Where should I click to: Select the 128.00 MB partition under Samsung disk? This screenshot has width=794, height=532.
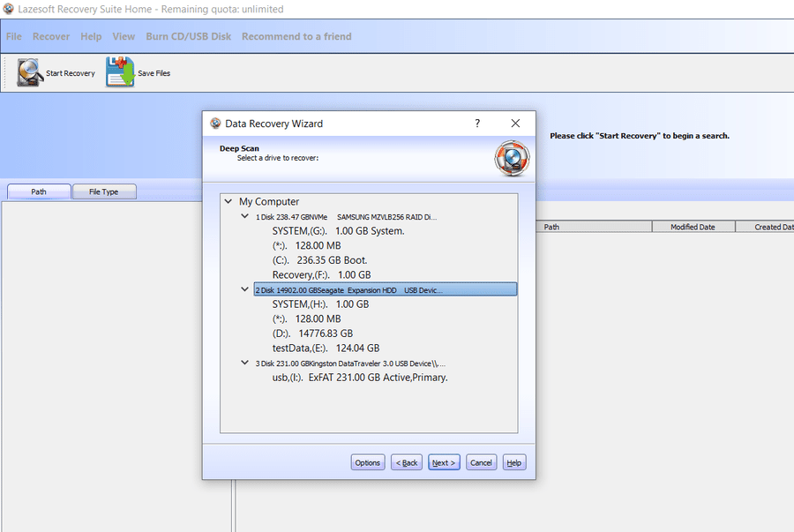(306, 245)
